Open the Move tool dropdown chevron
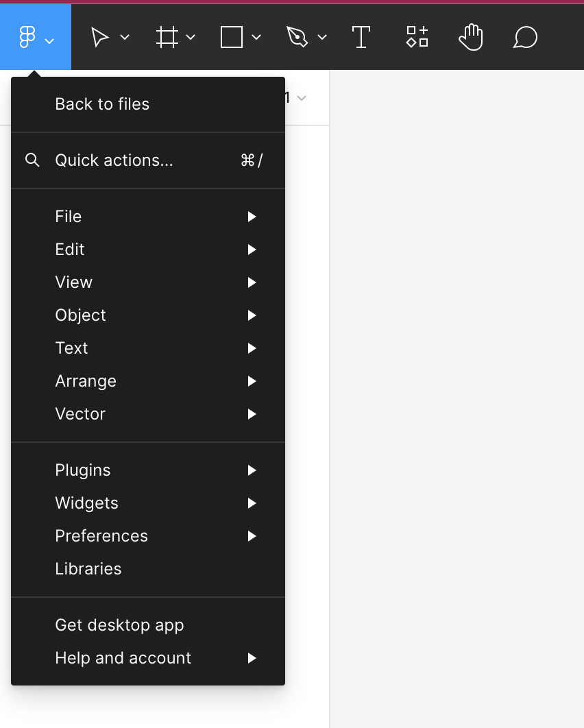 coord(125,37)
